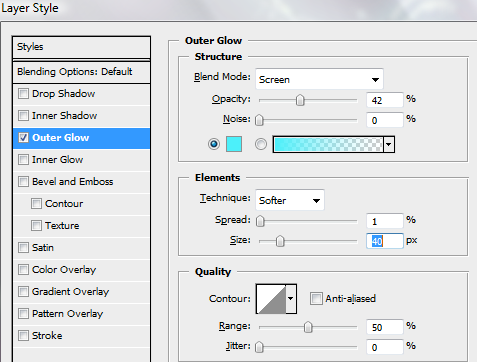Open the Contour picker dropdown arrow

point(291,299)
